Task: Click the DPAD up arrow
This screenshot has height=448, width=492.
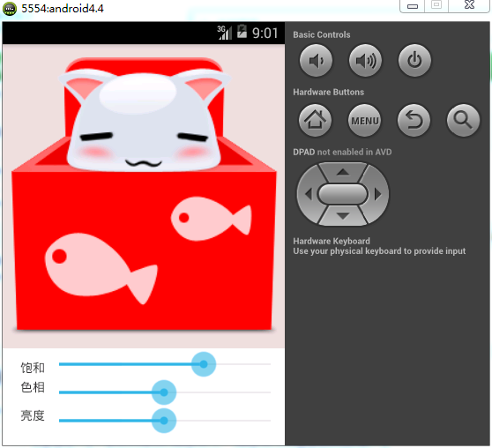Action: coord(343,172)
